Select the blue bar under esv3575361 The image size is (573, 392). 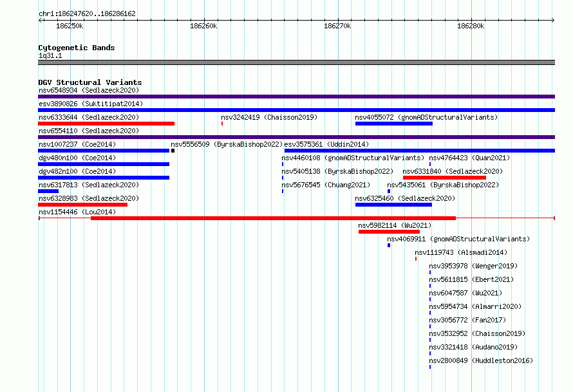(x=420, y=151)
